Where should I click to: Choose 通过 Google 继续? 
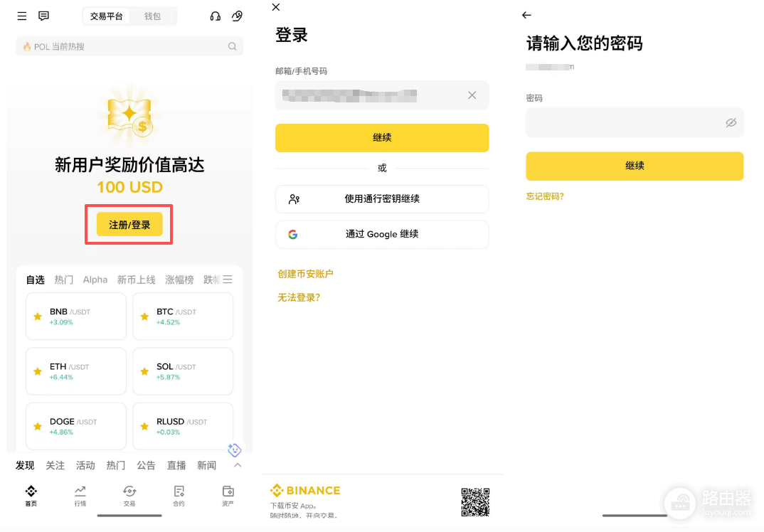382,234
